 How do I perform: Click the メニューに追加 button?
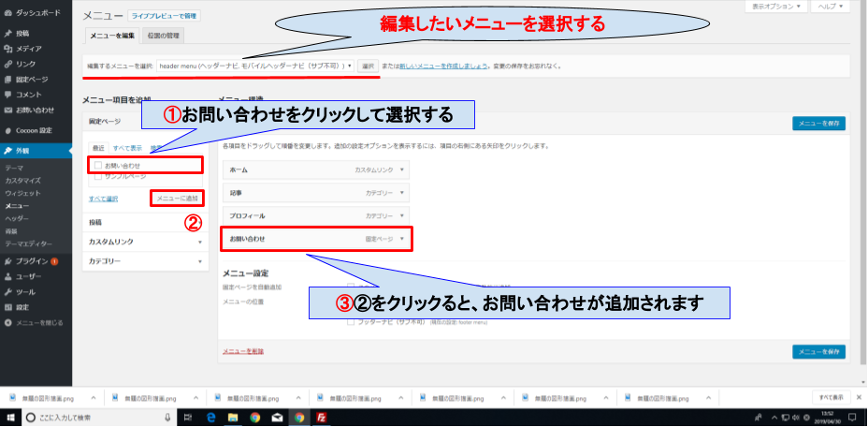[x=177, y=198]
